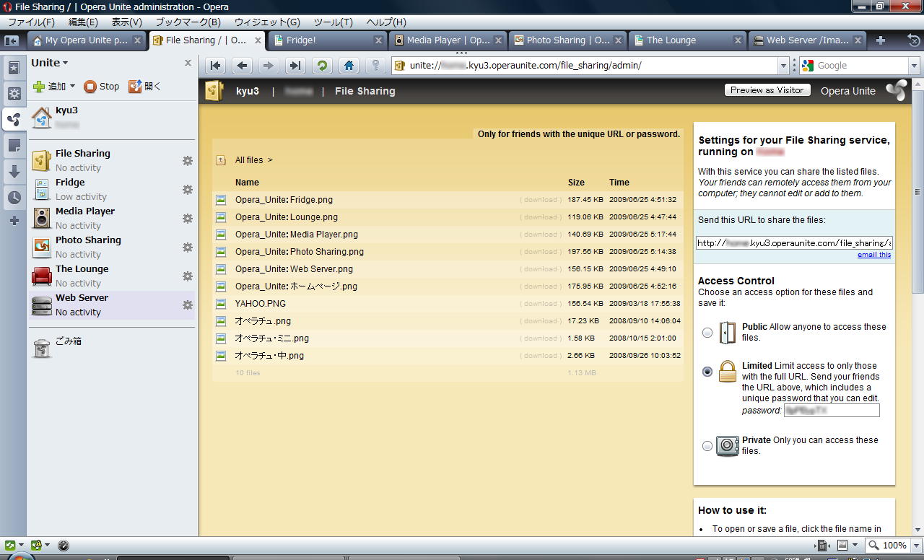This screenshot has width=924, height=560.
Task: Reload the page with green refresh icon
Action: click(322, 66)
